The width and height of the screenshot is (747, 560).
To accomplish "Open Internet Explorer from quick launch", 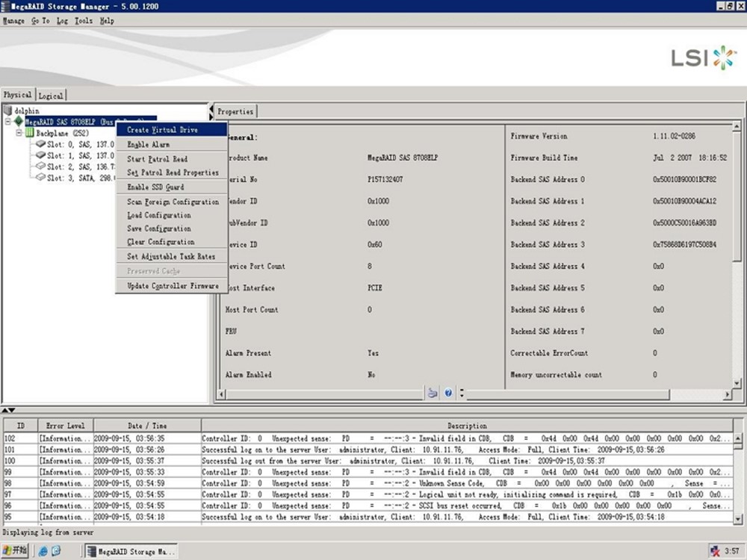I will pyautogui.click(x=43, y=551).
